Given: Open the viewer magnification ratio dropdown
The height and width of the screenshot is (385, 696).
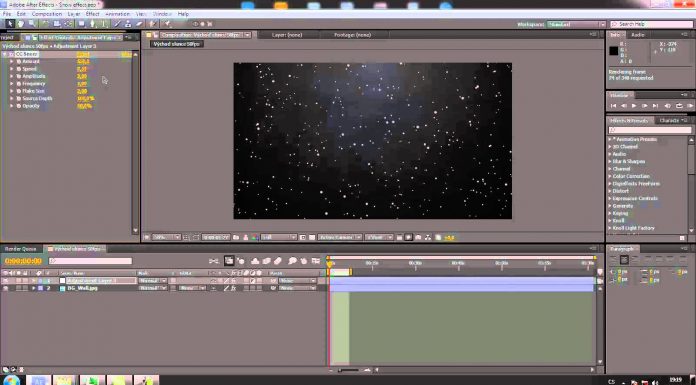Looking at the screenshot, I should coord(166,238).
